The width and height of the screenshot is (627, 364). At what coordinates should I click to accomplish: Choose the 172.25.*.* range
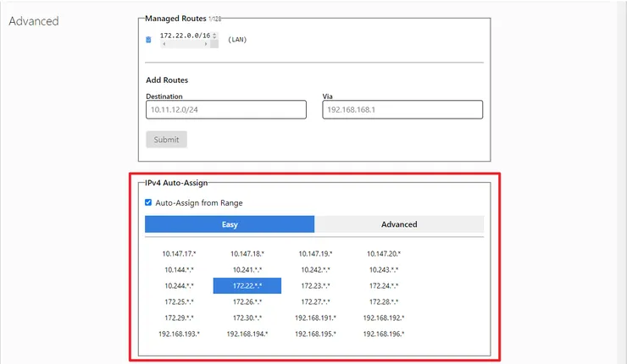tap(179, 302)
